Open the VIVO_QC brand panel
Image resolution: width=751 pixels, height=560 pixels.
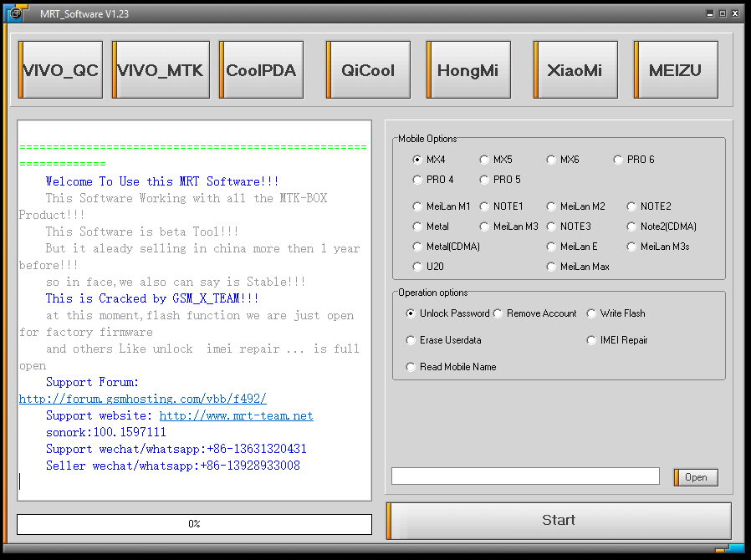[x=60, y=70]
